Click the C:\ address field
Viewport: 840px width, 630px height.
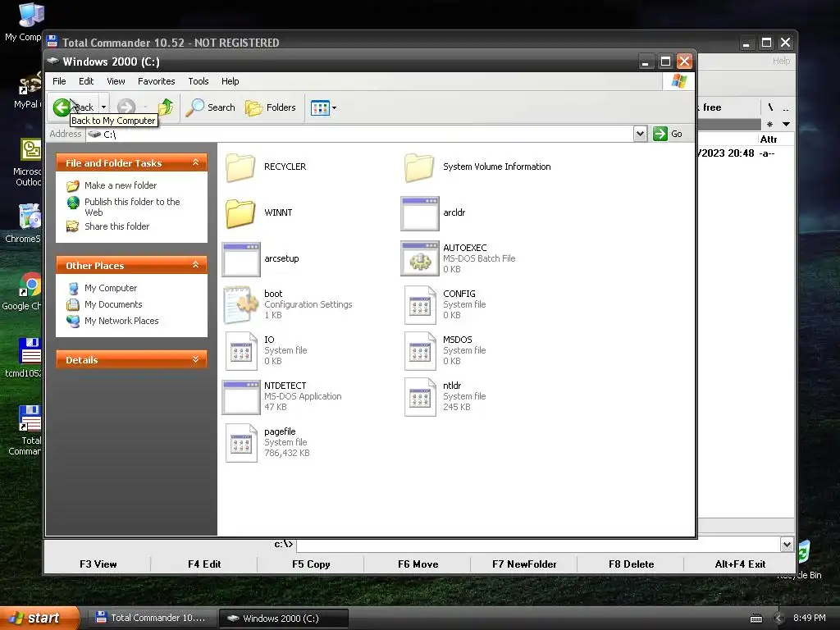click(x=360, y=134)
